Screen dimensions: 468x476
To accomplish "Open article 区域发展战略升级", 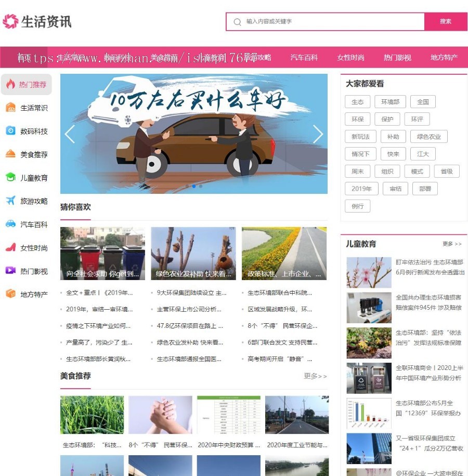I will [x=280, y=309].
